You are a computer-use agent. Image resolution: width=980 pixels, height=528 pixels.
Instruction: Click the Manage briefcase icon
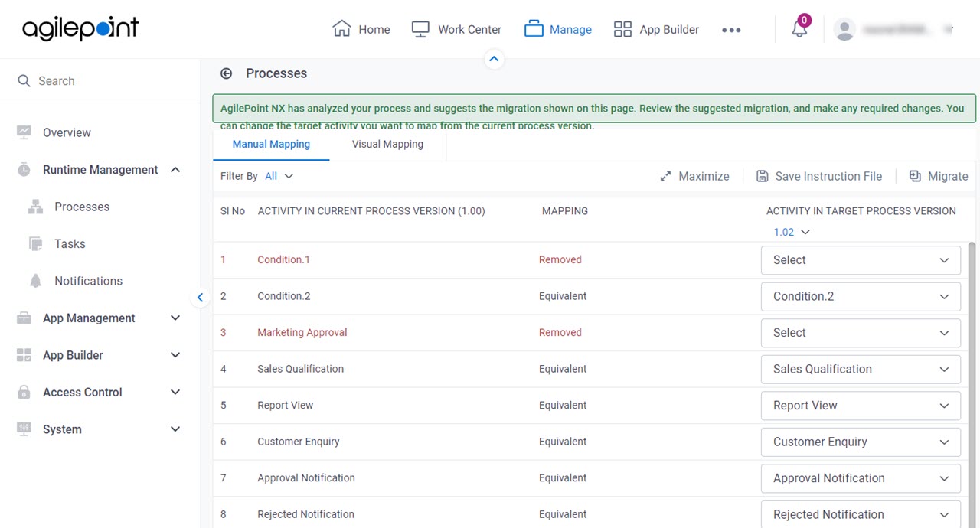(534, 29)
